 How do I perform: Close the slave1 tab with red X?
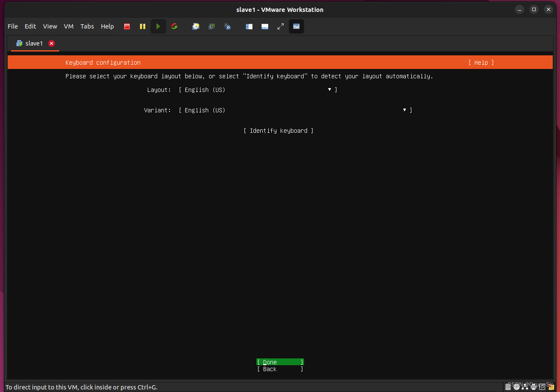(52, 43)
